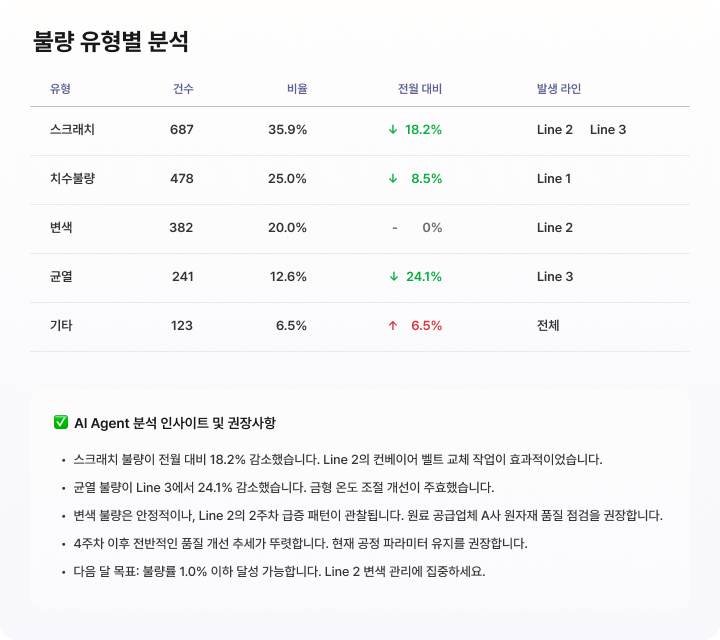Click the dash indicator in 변색 row
The image size is (720, 640).
pos(395,228)
